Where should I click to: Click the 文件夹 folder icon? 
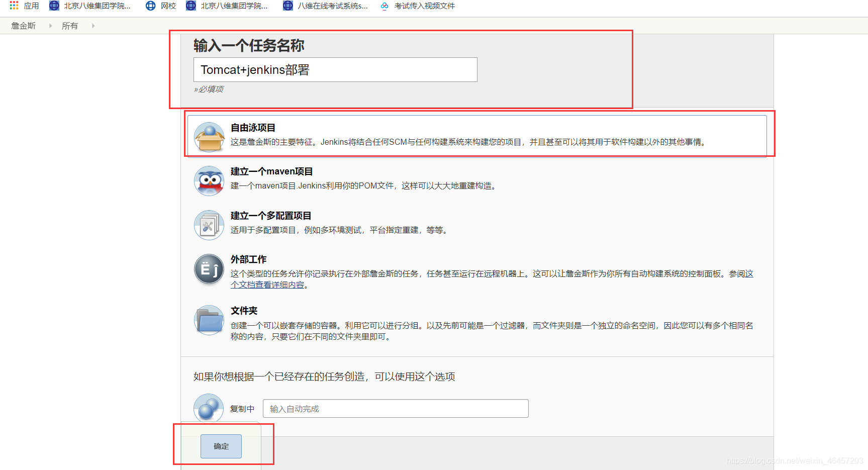point(209,320)
